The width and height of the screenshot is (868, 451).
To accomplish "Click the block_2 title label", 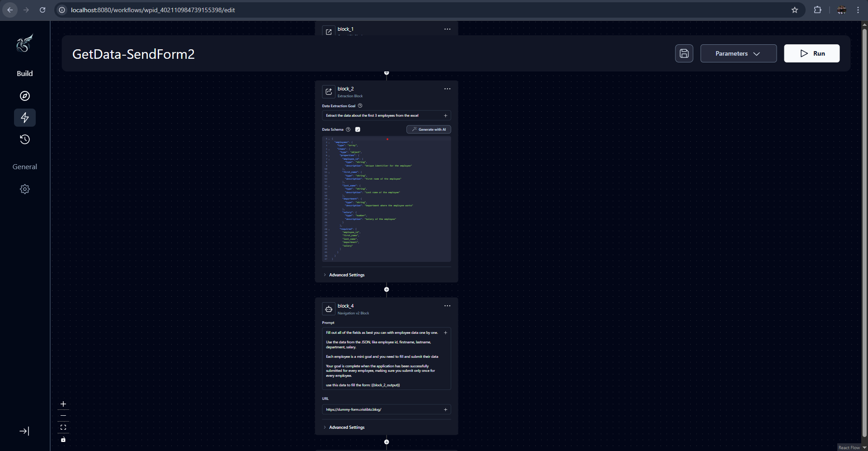I will [345, 89].
